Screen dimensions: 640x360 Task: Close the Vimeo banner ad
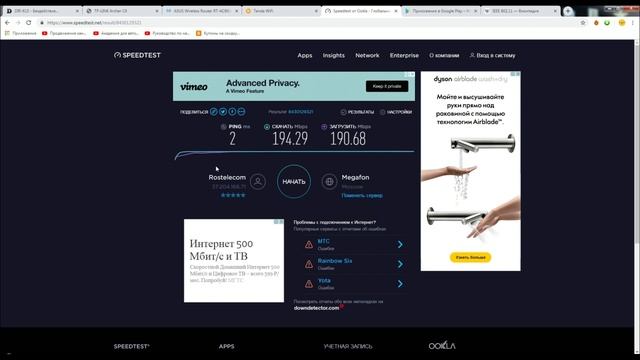pyautogui.click(x=412, y=75)
